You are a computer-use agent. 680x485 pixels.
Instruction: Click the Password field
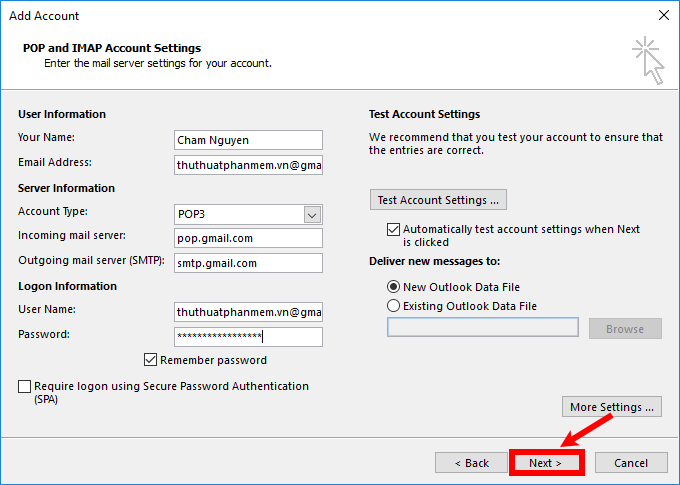coord(248,337)
